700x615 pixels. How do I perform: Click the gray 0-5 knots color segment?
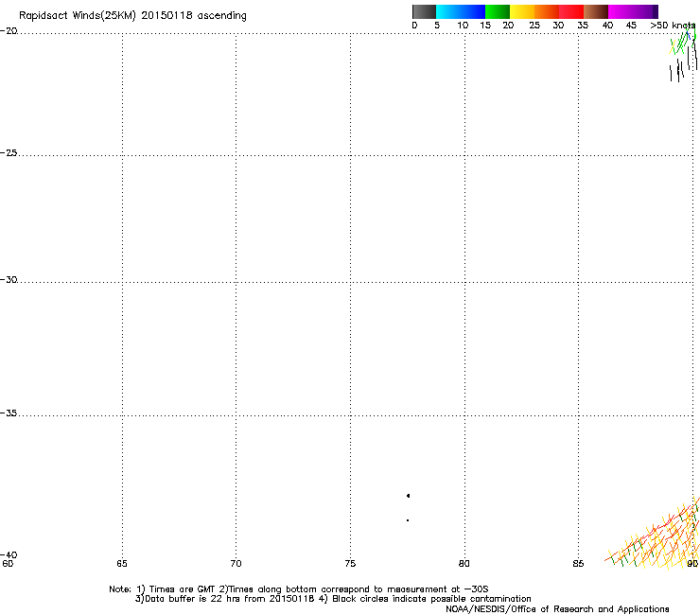coord(424,11)
